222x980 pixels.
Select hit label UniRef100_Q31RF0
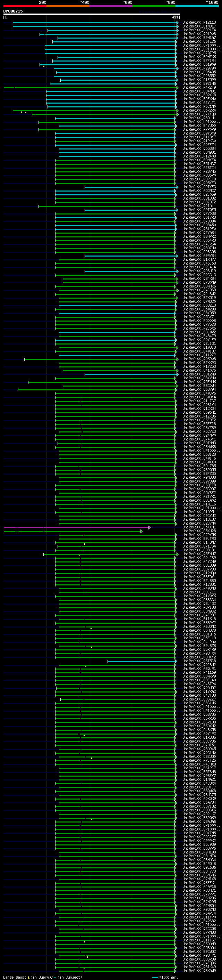[199, 229]
